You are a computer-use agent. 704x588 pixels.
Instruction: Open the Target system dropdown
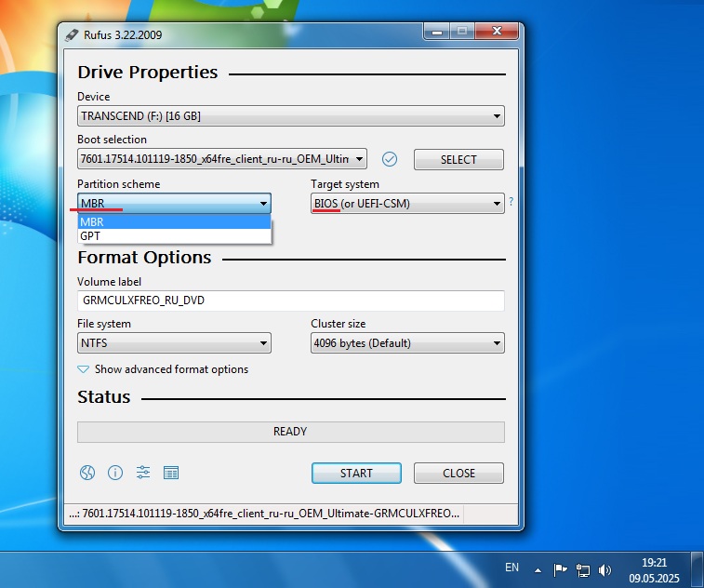tap(407, 204)
